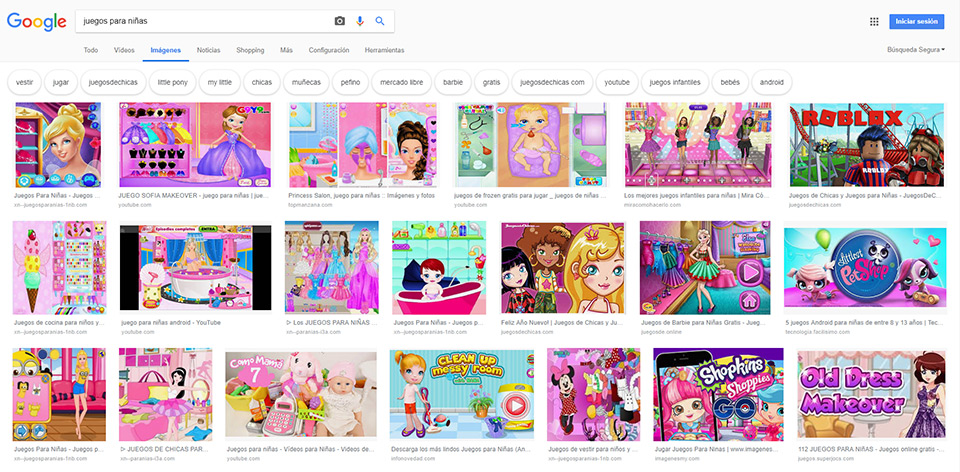Open the juego para niñas android thumbnail
Screen dimensions: 960x472
tap(195, 268)
